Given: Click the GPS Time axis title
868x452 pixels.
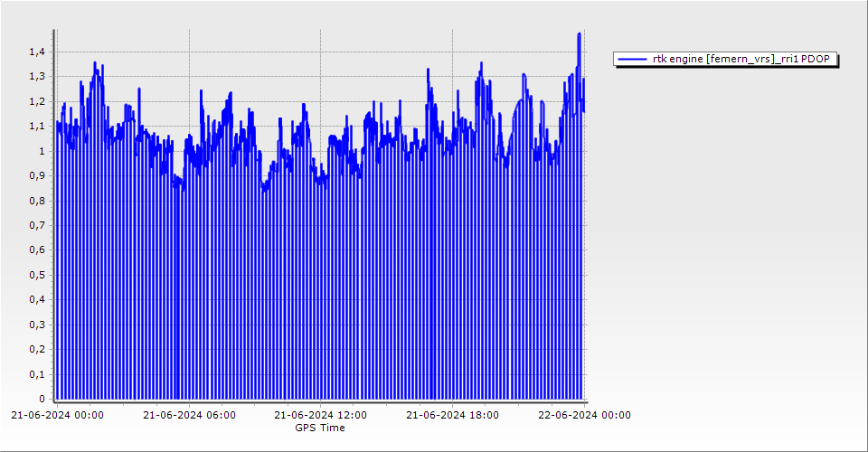Looking at the screenshot, I should [320, 428].
